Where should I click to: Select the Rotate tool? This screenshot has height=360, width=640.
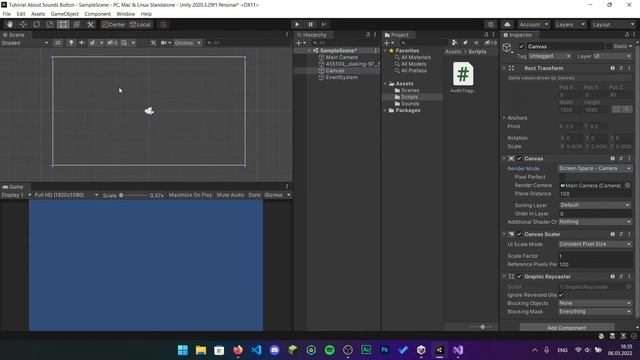pyautogui.click(x=36, y=24)
